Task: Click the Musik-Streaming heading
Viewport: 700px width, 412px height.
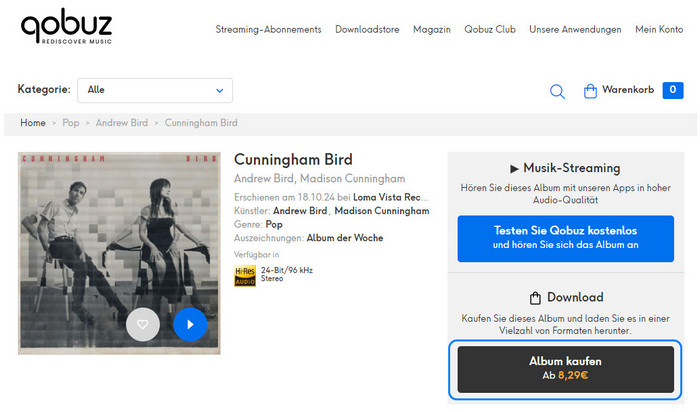Action: tap(571, 168)
